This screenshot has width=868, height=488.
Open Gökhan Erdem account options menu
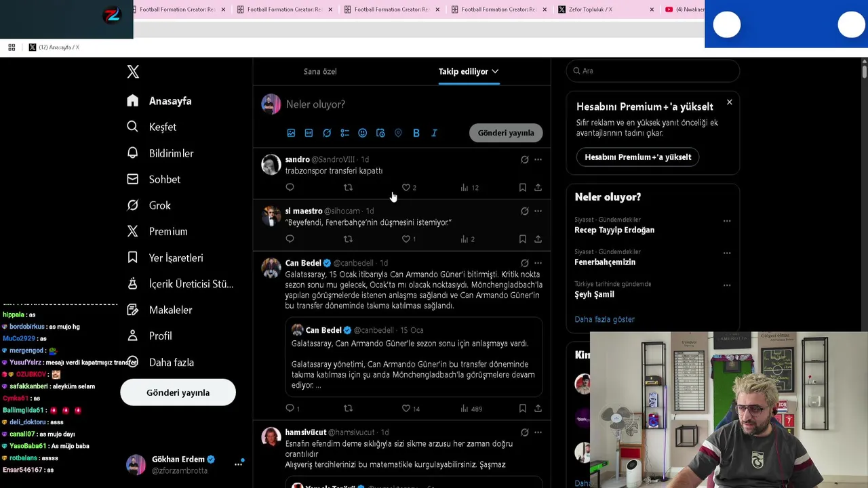tap(238, 464)
